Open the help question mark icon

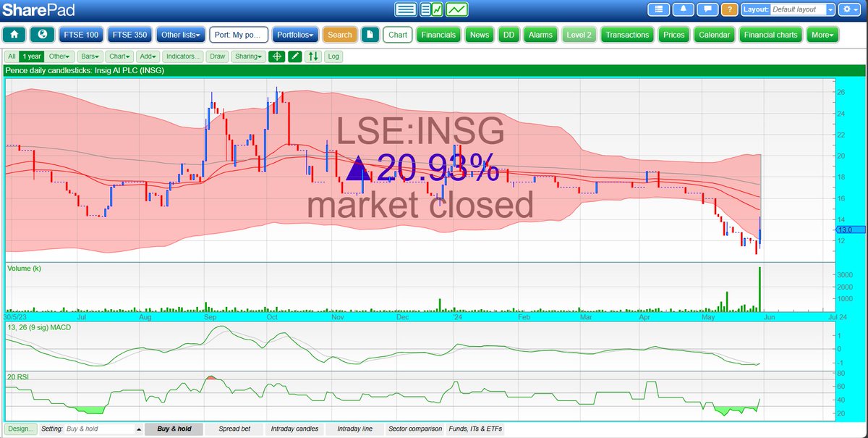[x=730, y=9]
